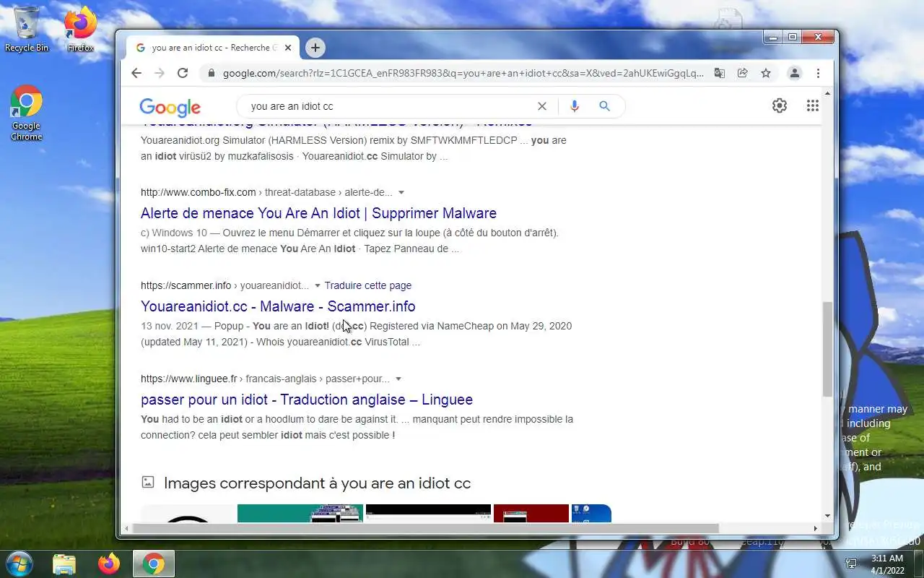Launch Firefox from the desktop shortcut
924x578 pixels.
pyautogui.click(x=80, y=30)
